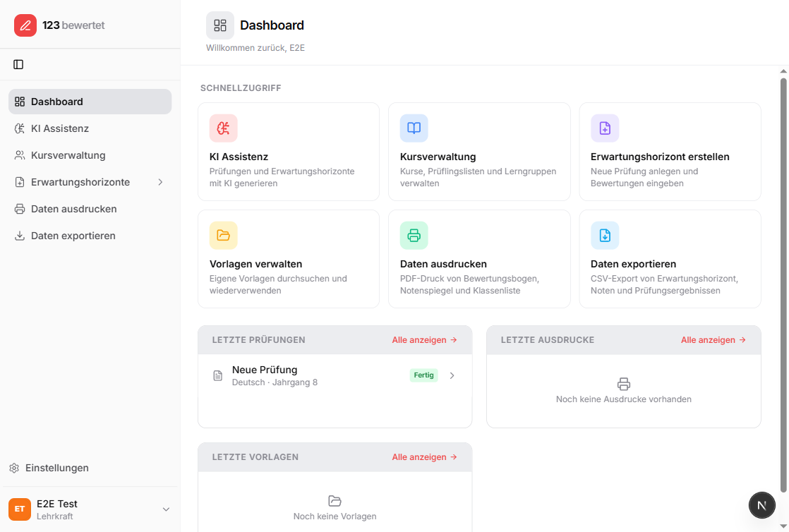Choose Daten ausdrucken in the sidebar
The image size is (789, 532).
click(x=90, y=209)
